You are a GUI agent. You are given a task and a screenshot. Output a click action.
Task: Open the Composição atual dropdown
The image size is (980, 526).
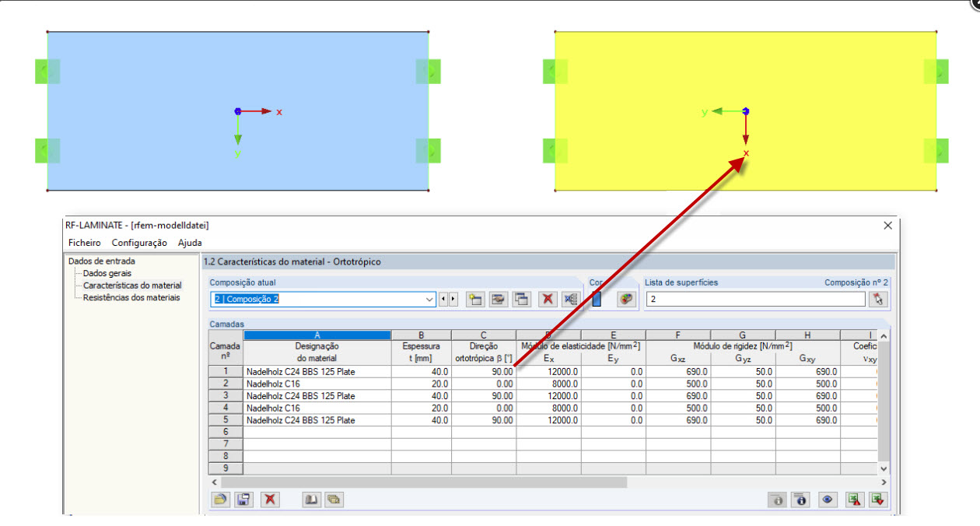pyautogui.click(x=430, y=299)
